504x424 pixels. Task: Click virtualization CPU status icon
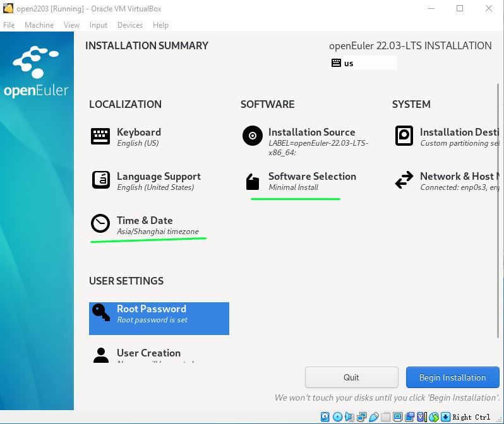421,417
